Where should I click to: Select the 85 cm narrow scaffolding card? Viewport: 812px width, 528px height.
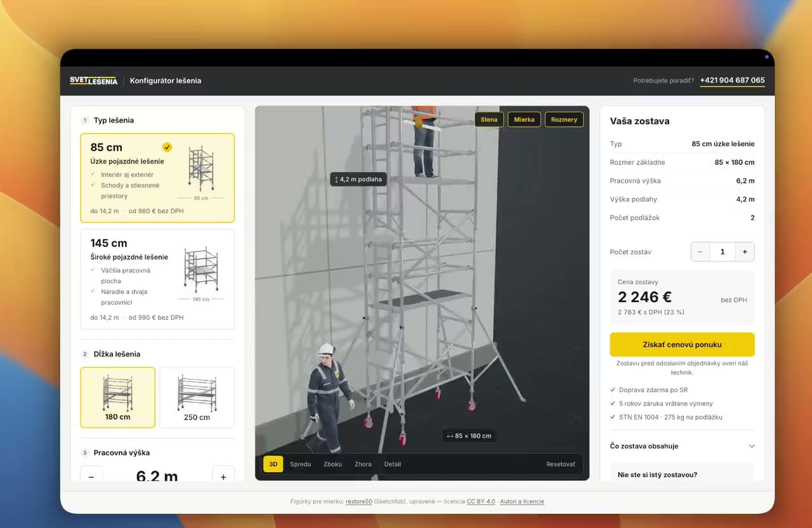click(x=157, y=178)
